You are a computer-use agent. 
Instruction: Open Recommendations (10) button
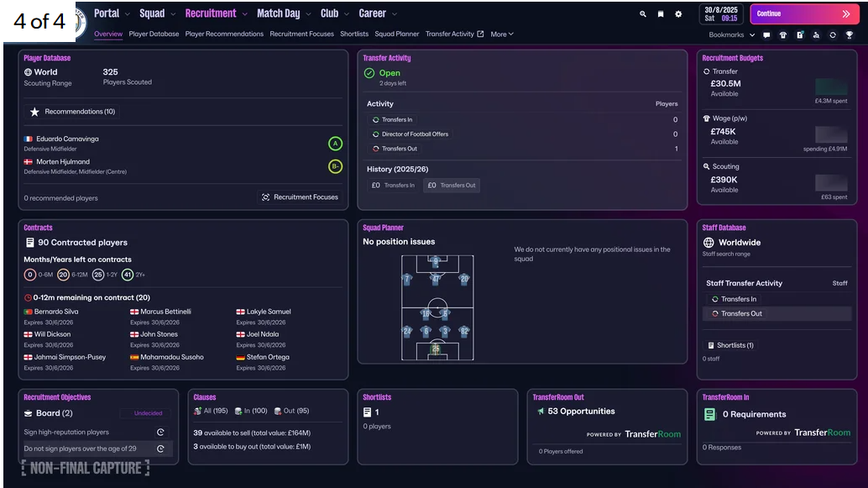pyautogui.click(x=72, y=112)
